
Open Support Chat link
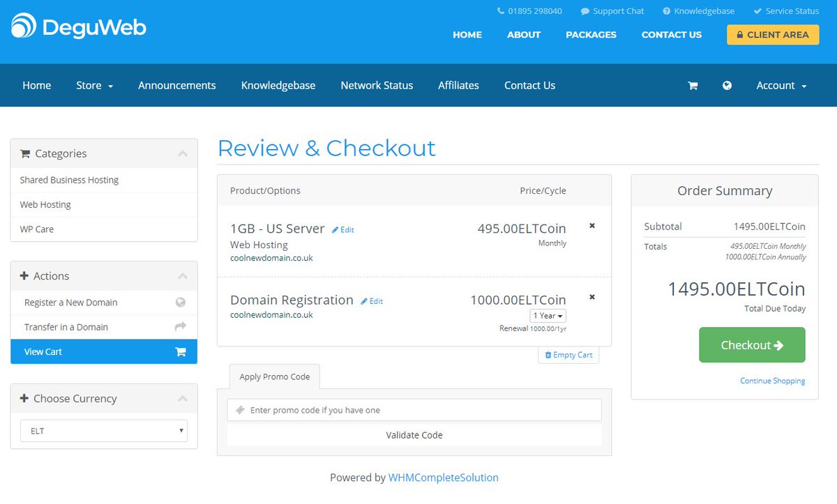pyautogui.click(x=612, y=11)
